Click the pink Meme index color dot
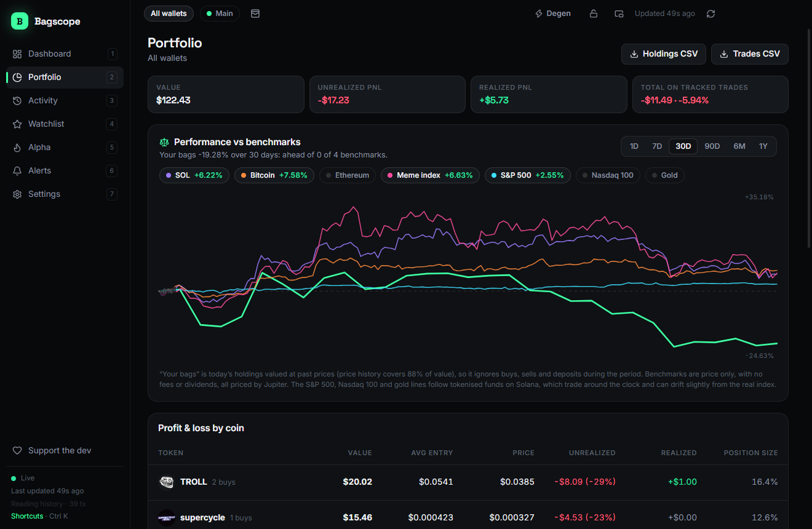 point(390,175)
